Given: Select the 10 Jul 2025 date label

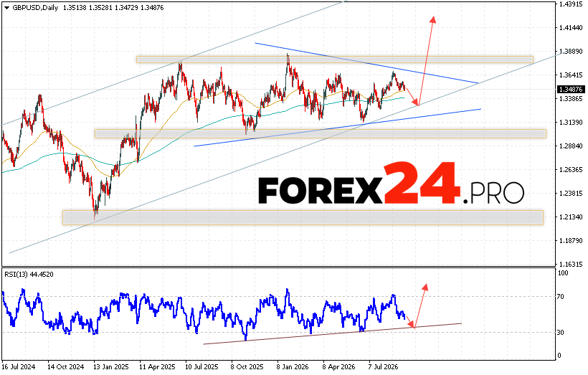Looking at the screenshot, I should 202,366.
